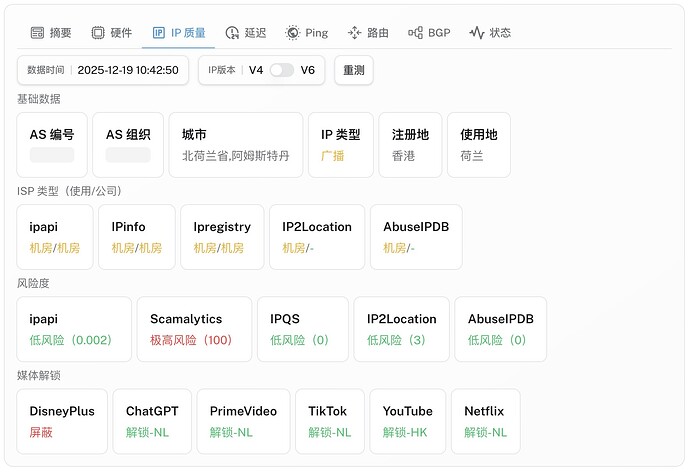Image resolution: width=690 pixels, height=473 pixels.
Task: Click ipapi risk 低风险 (0.002)
Action: 70,340
